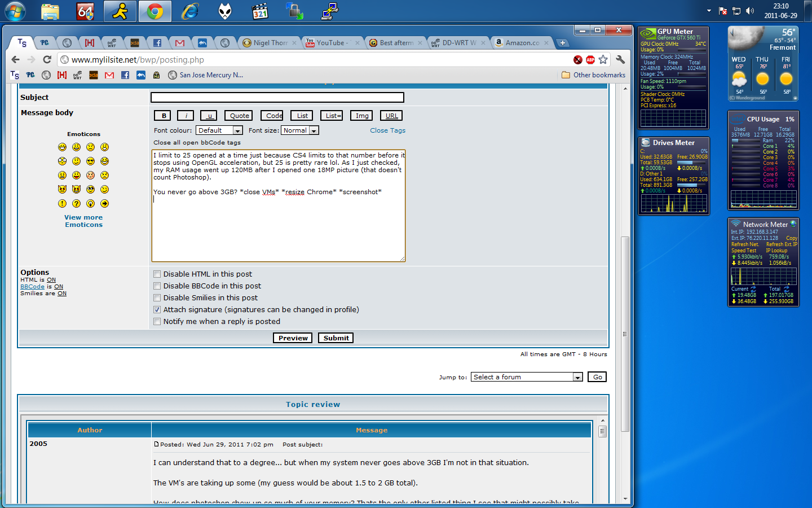Open Internet Explorer from the taskbar

[190, 11]
